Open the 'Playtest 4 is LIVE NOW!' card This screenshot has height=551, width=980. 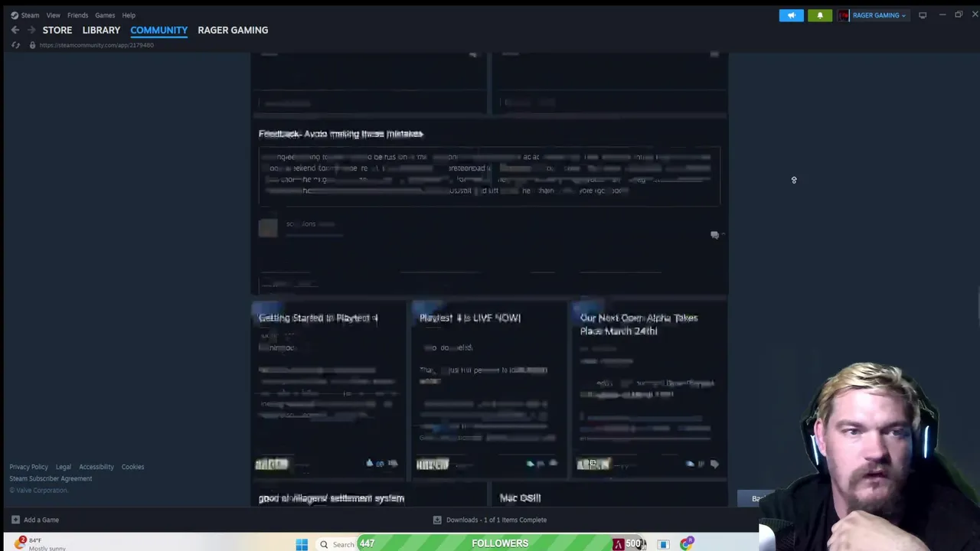pos(469,318)
